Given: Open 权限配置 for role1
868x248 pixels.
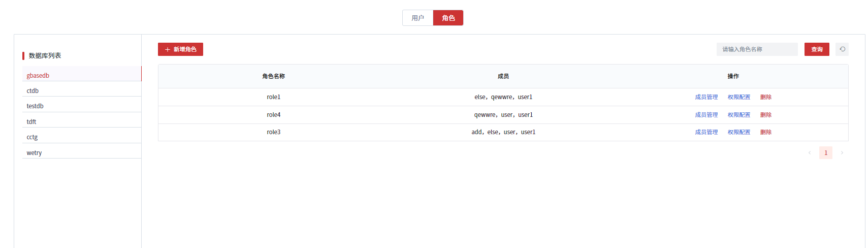Looking at the screenshot, I should click(738, 97).
